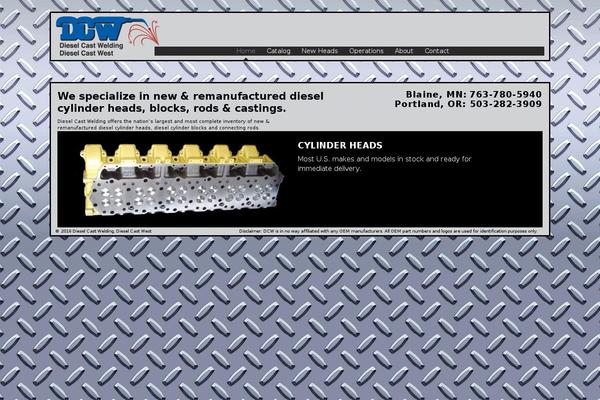Click the cylinder head product image
The height and width of the screenshot is (400, 600).
[x=182, y=180]
